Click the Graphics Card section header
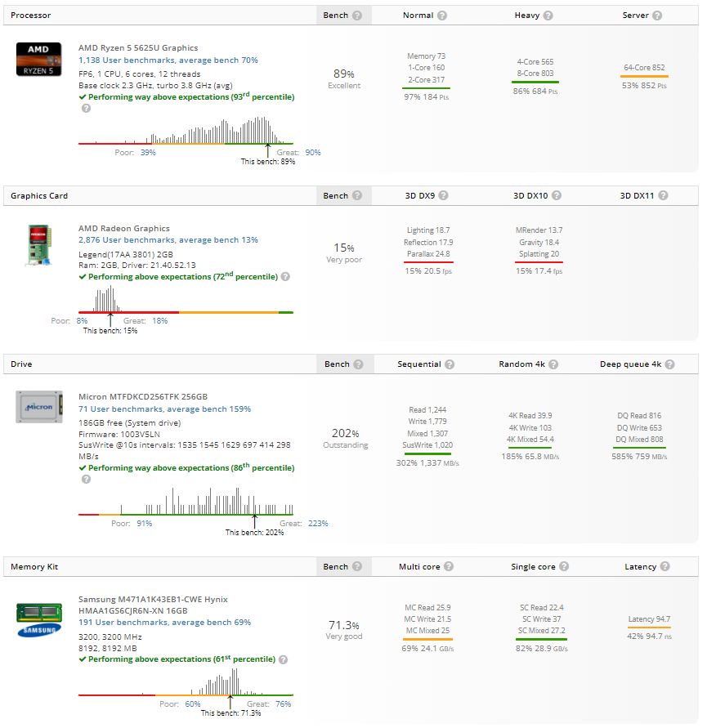Screen dimensions: 707x728 click(39, 195)
